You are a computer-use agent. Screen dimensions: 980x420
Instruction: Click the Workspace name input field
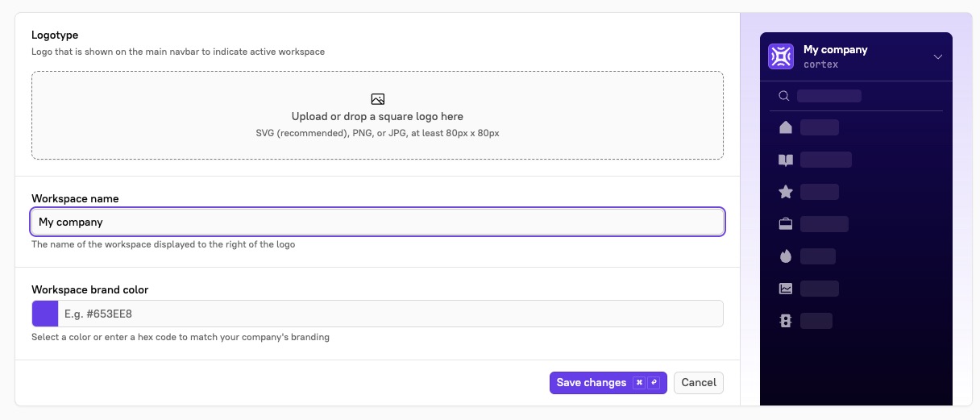click(377, 222)
